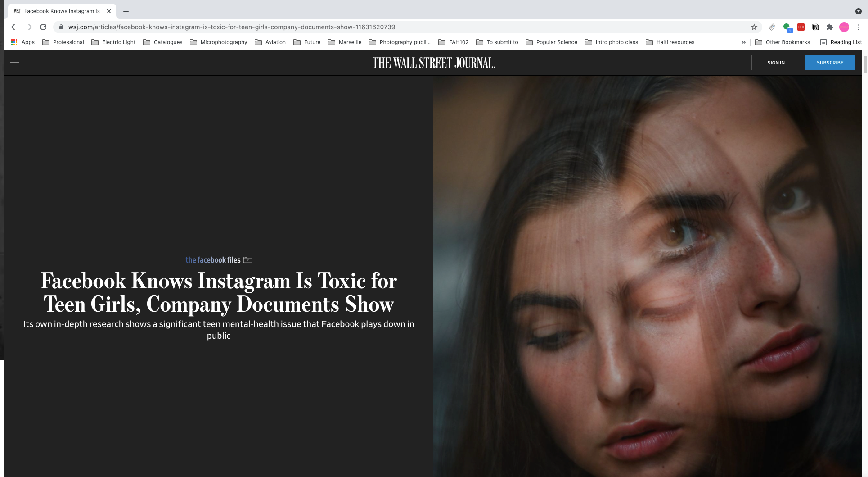Viewport: 868px width, 477px height.
Task: Click the SIGN IN button
Action: coord(776,63)
